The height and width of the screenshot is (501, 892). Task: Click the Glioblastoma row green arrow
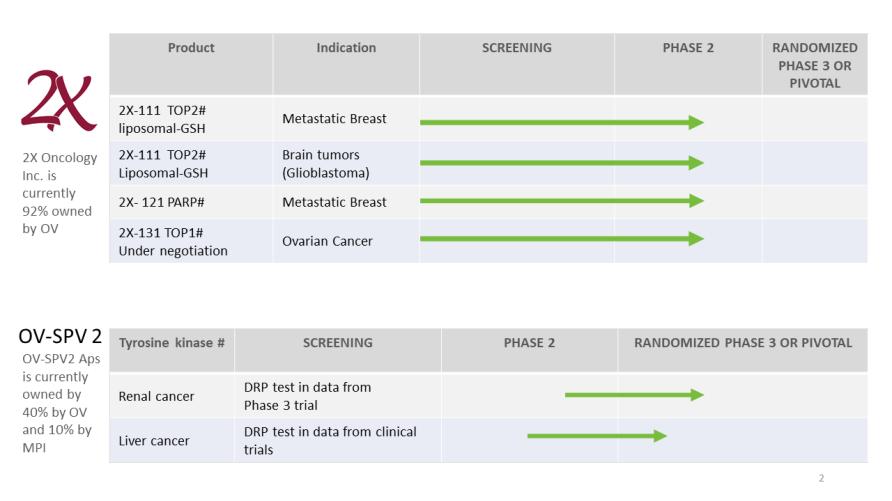561,163
